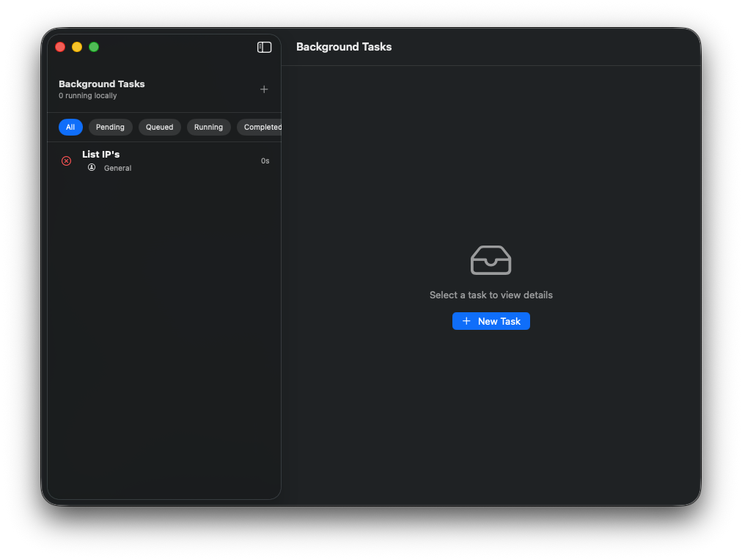Click the plus icon to add a task
Image resolution: width=742 pixels, height=560 pixels.
264,89
